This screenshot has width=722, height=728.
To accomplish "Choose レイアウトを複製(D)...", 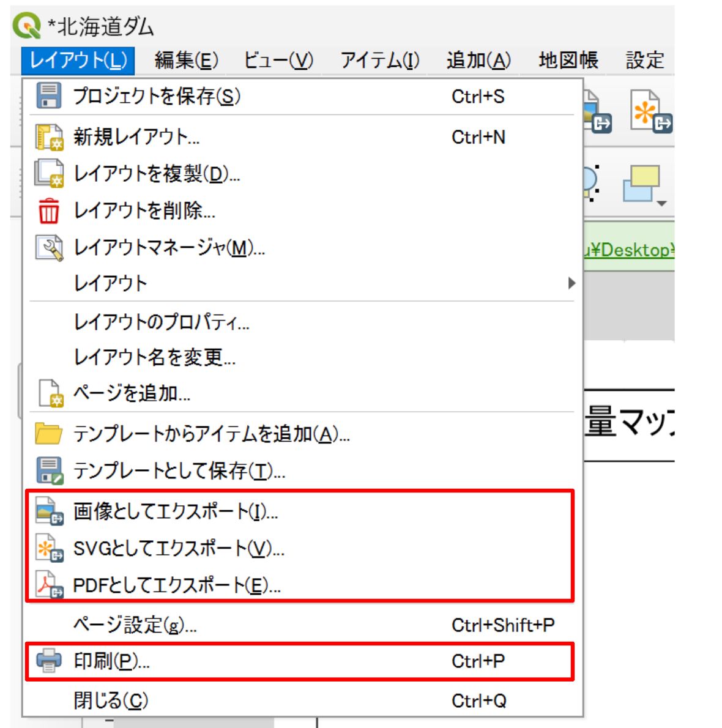I will [x=302, y=174].
